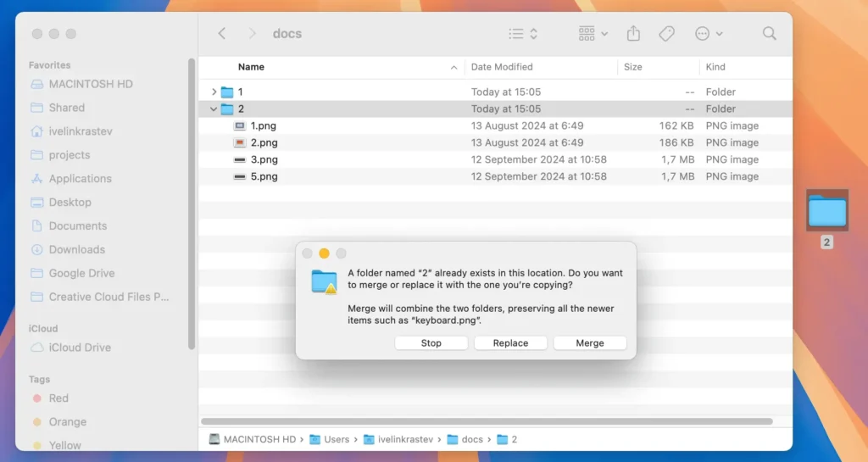The image size is (868, 462).
Task: Open projects folder in sidebar
Action: (70, 155)
